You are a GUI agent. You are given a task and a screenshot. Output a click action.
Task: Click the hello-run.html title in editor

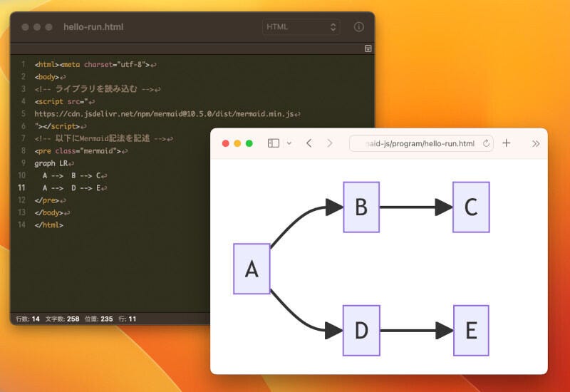point(93,27)
